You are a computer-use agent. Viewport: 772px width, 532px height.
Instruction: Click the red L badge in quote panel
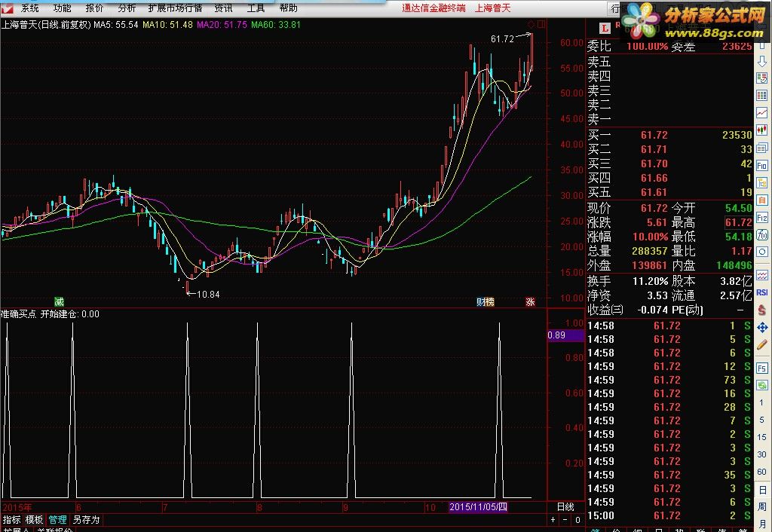tap(605, 29)
